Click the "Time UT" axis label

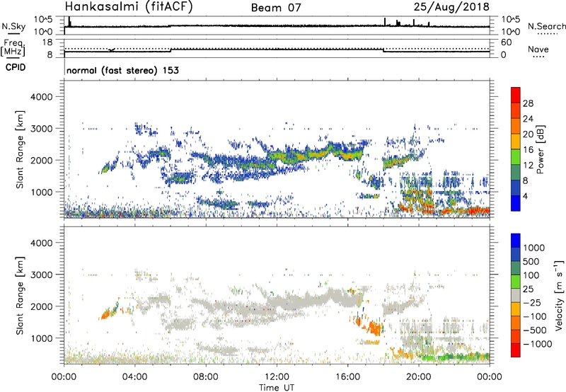coord(277,388)
